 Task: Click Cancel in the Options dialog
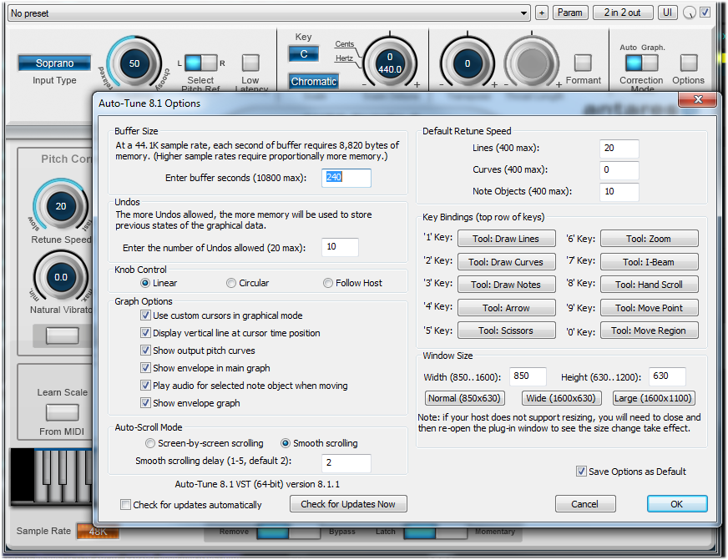585,504
